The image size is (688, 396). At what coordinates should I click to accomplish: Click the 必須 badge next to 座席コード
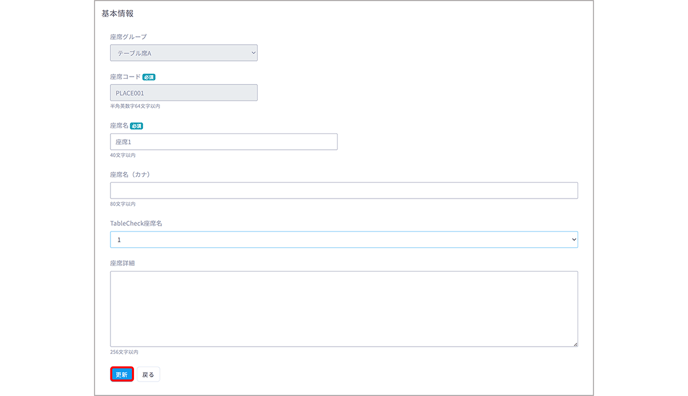click(x=149, y=77)
